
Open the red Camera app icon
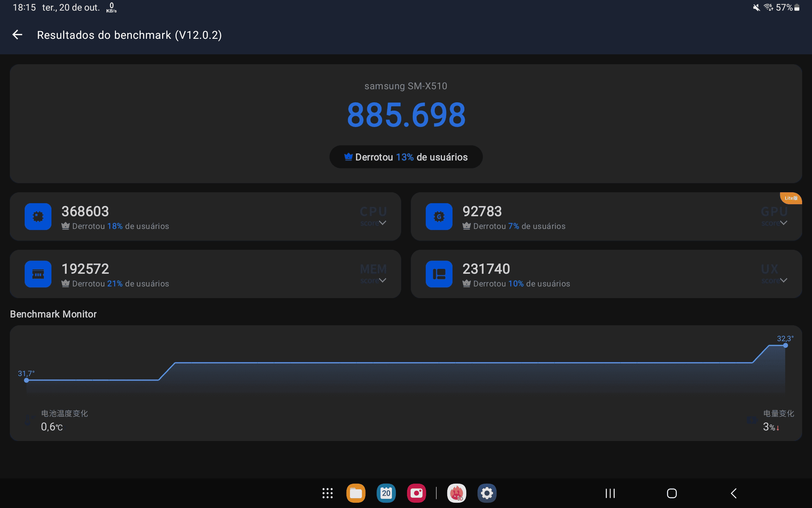tap(417, 493)
